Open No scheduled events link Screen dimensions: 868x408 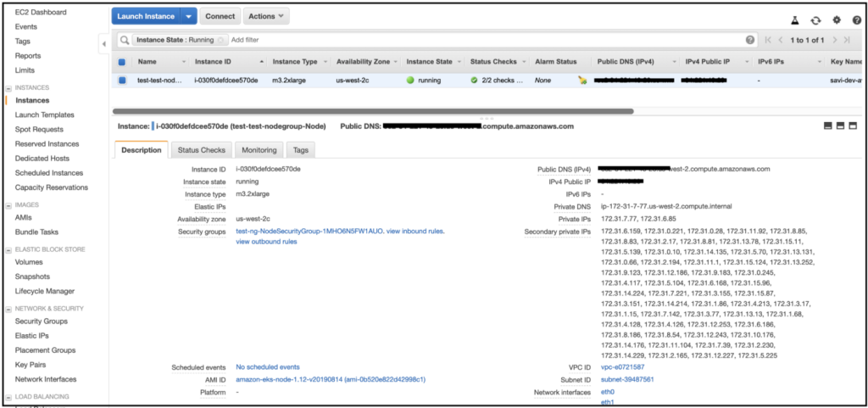[268, 367]
